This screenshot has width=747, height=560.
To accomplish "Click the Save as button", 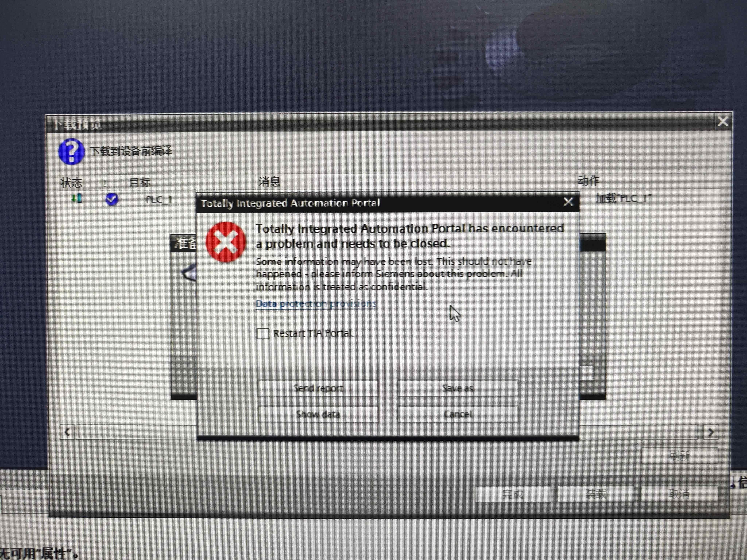I will click(457, 388).
